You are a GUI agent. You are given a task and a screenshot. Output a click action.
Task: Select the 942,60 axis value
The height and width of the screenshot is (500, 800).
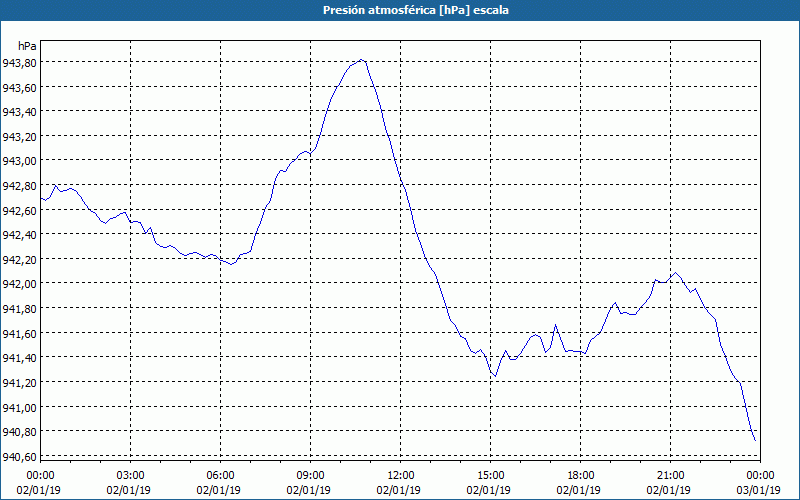tap(19, 210)
